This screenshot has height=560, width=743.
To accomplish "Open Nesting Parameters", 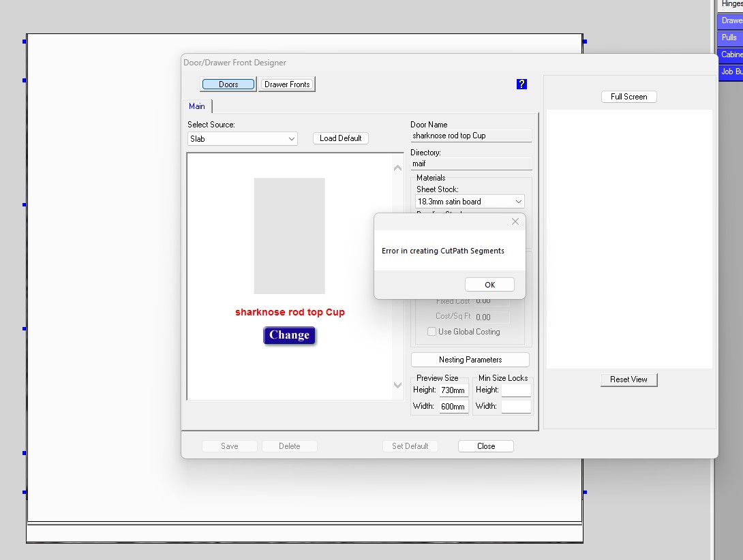I will [x=470, y=360].
